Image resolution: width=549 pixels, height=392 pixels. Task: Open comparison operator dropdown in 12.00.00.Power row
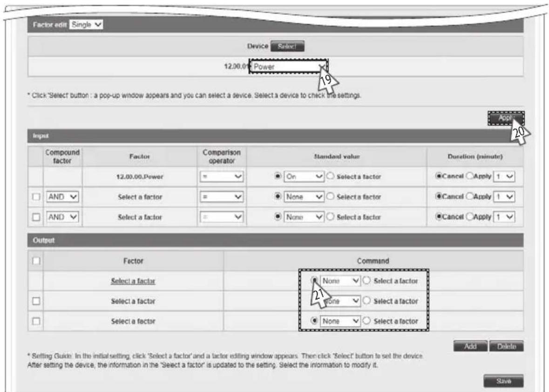222,176
